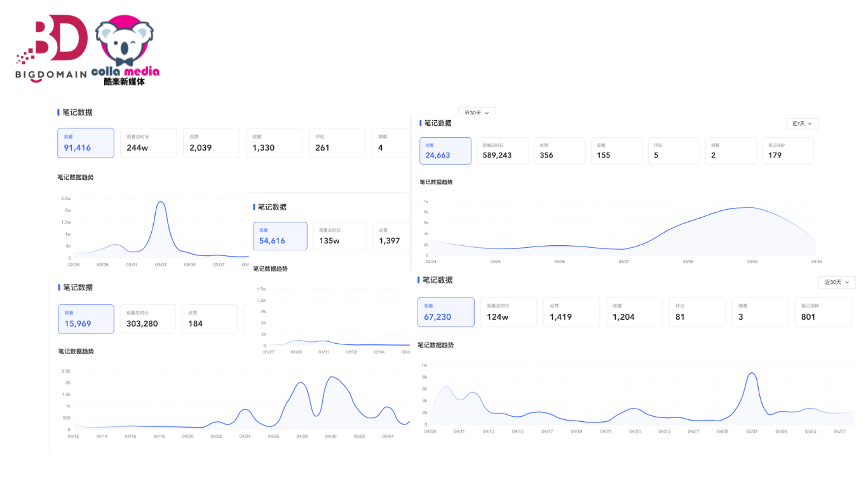Click the 笔记数据趋势 heading under 54,616
The height and width of the screenshot is (488, 868).
pos(270,269)
